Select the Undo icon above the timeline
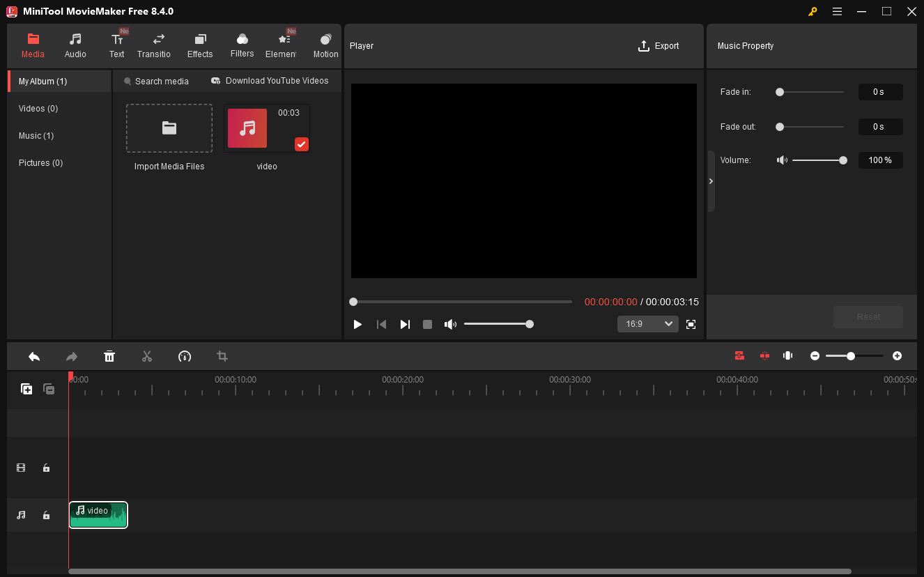924x577 pixels. point(33,356)
